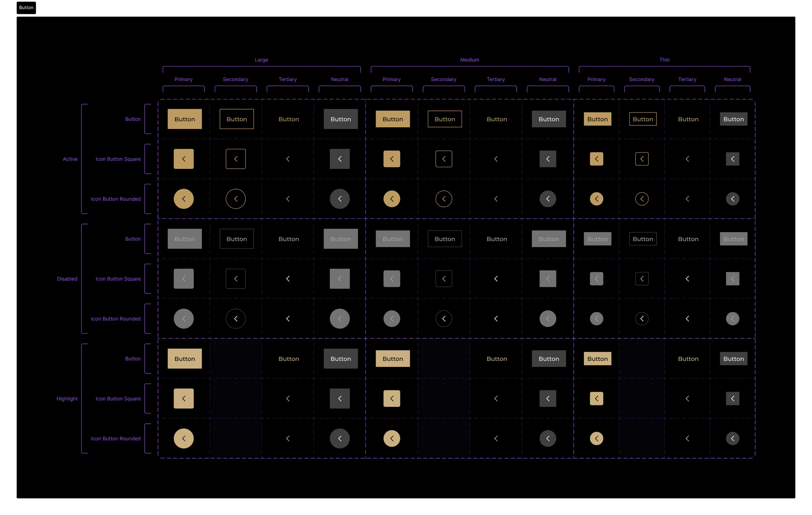Click the Medium Neutral Active Button
The image size is (812, 515).
click(x=549, y=119)
